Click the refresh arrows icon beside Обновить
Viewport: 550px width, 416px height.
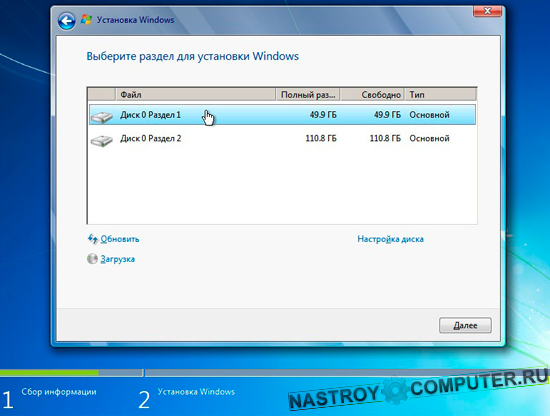coord(93,239)
